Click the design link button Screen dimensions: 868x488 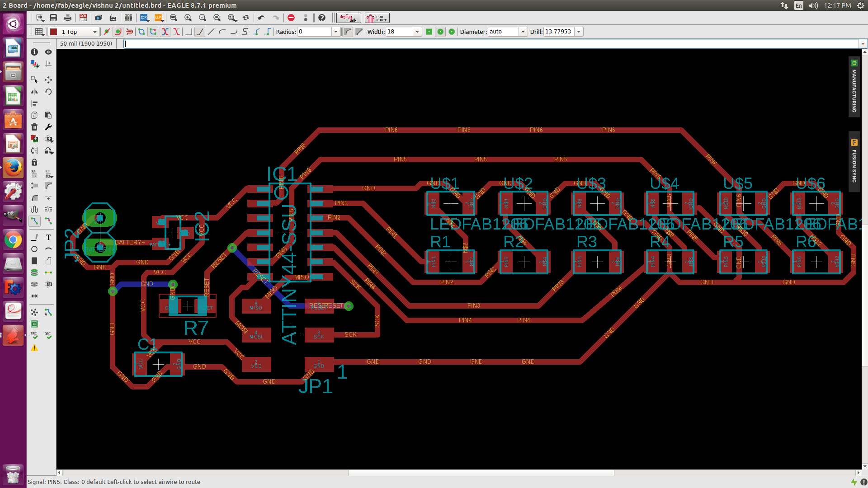click(349, 18)
